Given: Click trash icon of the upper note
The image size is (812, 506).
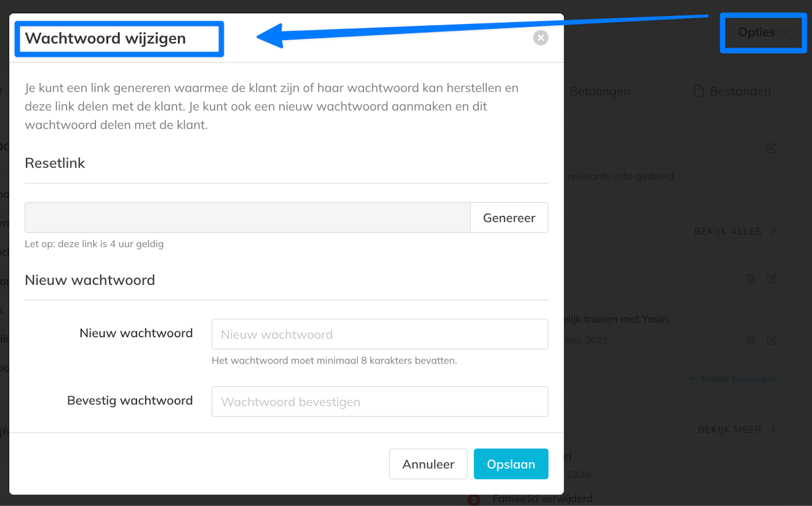Looking at the screenshot, I should tap(751, 279).
